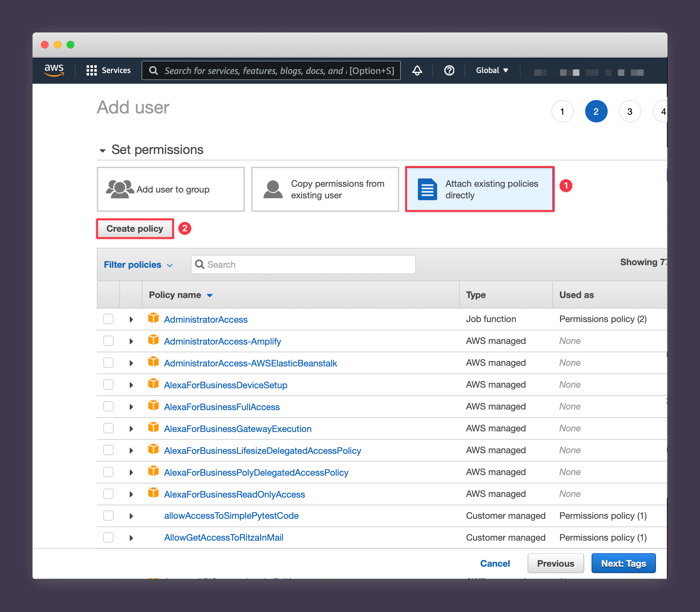Click the magnifier icon in AWS search bar
700x612 pixels.
(153, 70)
